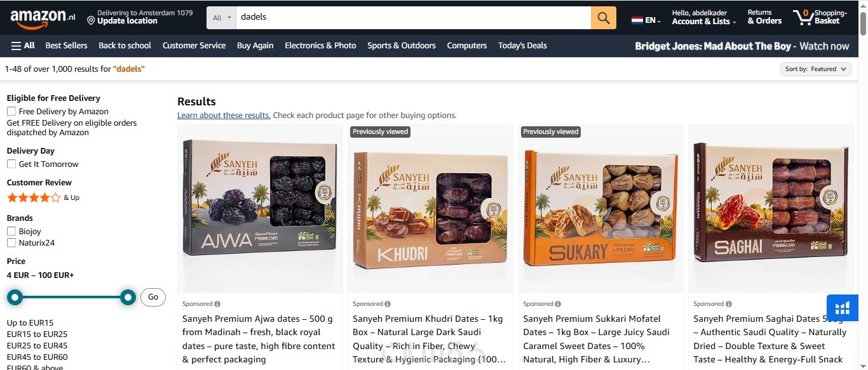The width and height of the screenshot is (868, 370).
Task: Open the Sort by Featured dropdown
Action: 816,69
